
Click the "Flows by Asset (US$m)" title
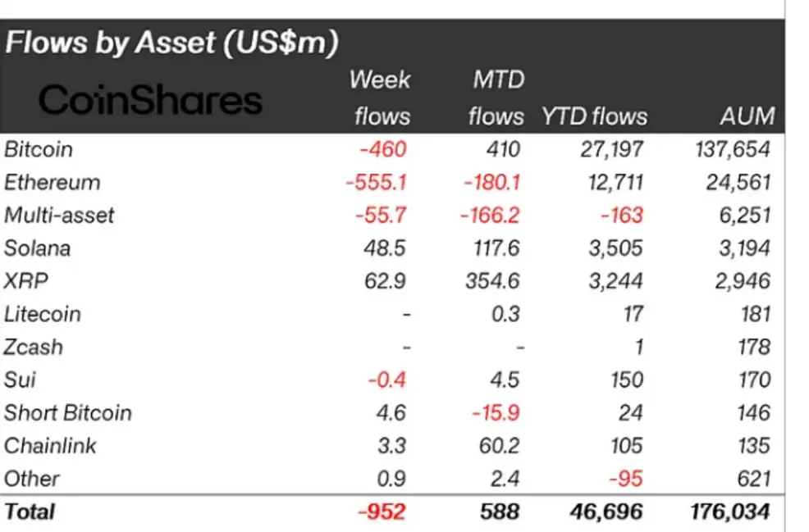[171, 43]
